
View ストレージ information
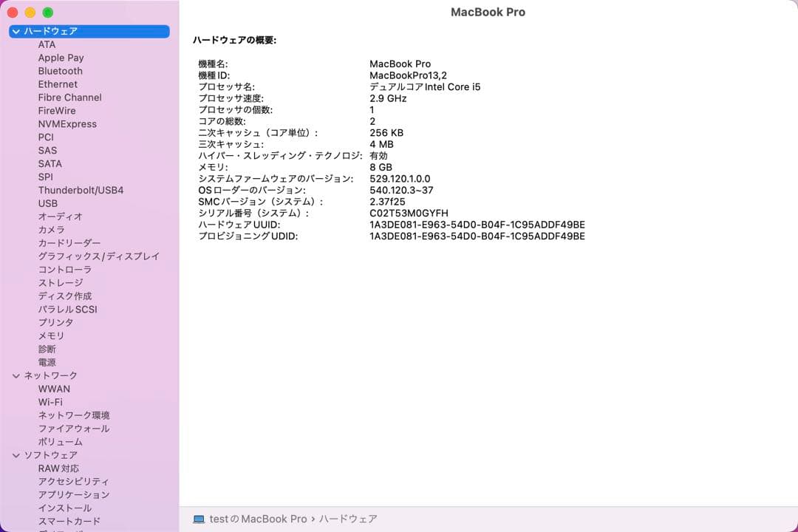(x=59, y=282)
